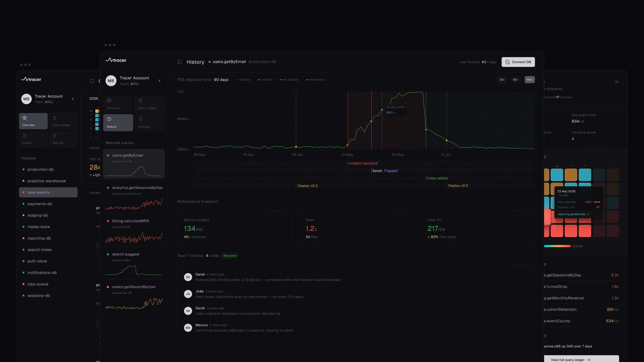The height and width of the screenshot is (362, 644).
Task: Select billing.calculateMRR watched query
Action: (x=134, y=231)
